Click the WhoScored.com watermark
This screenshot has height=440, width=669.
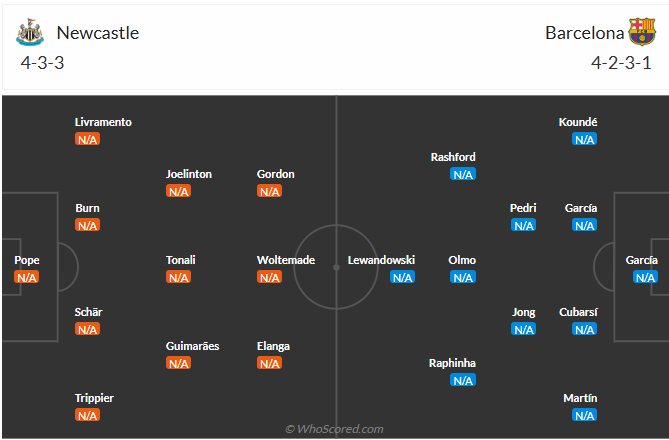[x=334, y=429]
